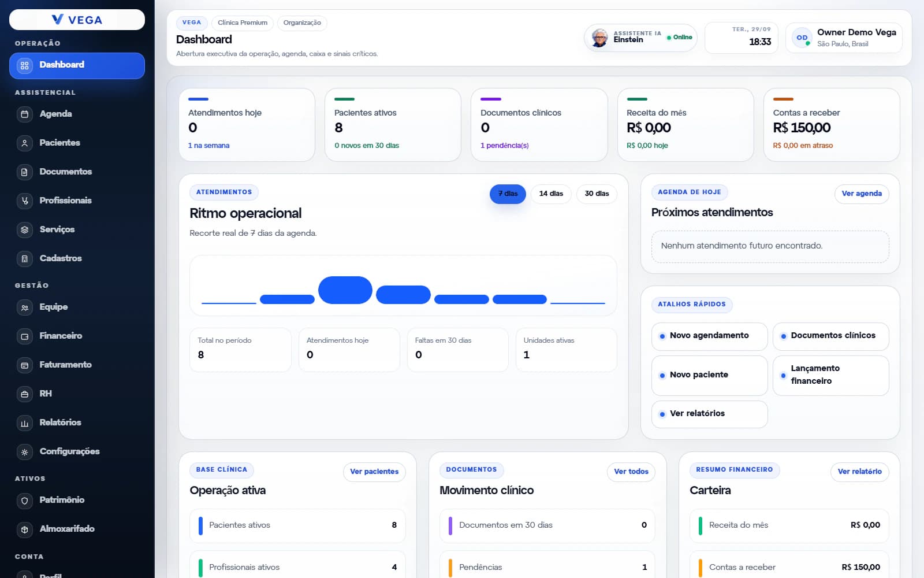The height and width of the screenshot is (578, 924).
Task: Click the Almoxarifado box icon
Action: point(24,529)
